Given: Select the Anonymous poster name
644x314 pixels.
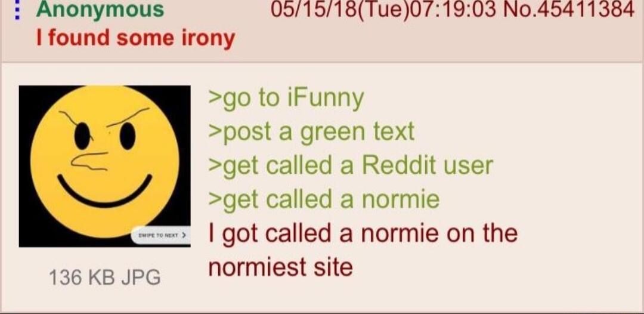Looking at the screenshot, I should [100, 10].
